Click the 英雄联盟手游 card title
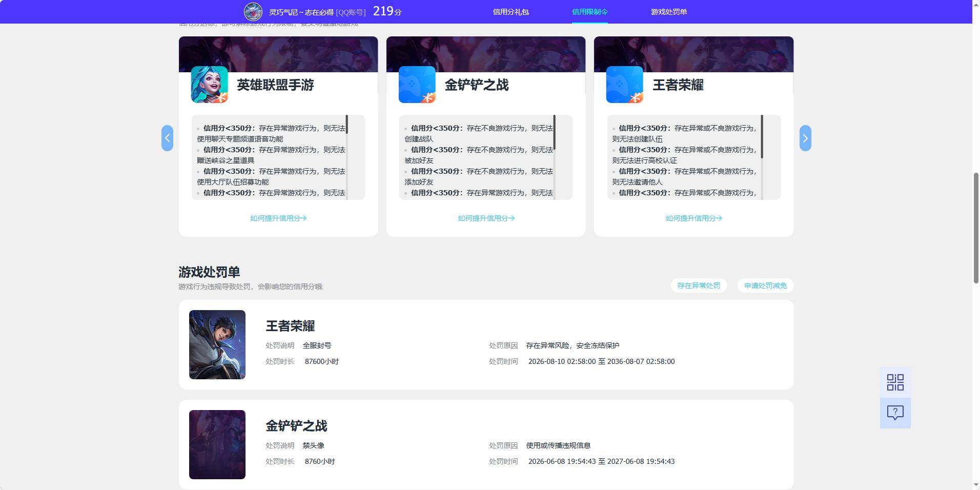The height and width of the screenshot is (490, 980). click(x=275, y=85)
